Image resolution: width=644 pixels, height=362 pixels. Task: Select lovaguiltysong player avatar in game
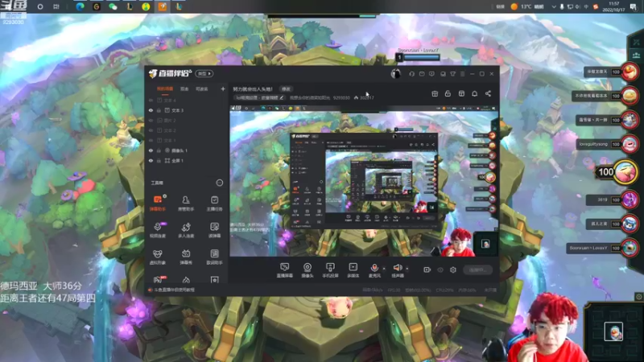click(630, 144)
